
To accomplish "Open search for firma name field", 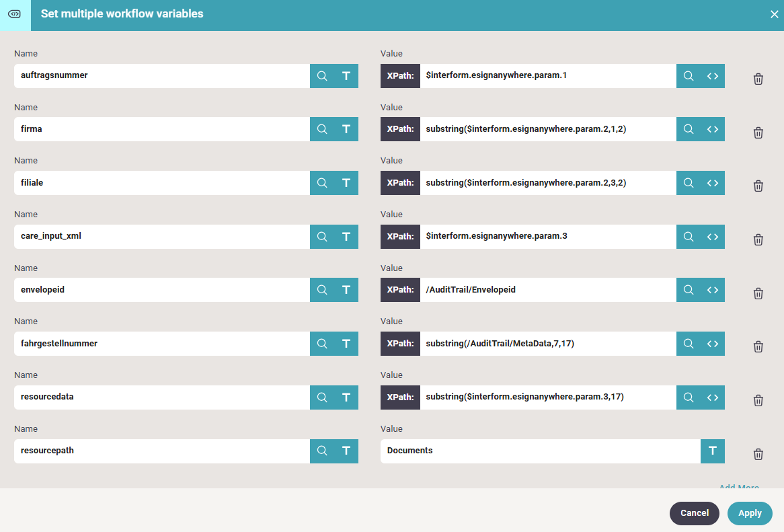I will pyautogui.click(x=322, y=129).
